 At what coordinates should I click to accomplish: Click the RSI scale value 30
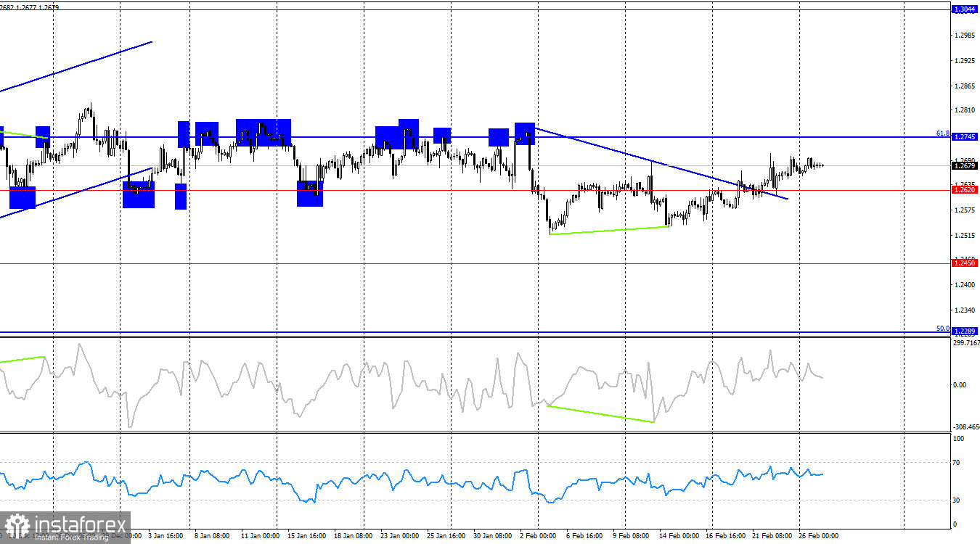pos(957,500)
